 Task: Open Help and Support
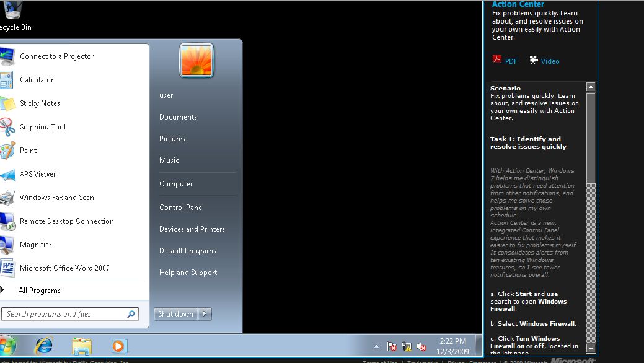(x=188, y=273)
